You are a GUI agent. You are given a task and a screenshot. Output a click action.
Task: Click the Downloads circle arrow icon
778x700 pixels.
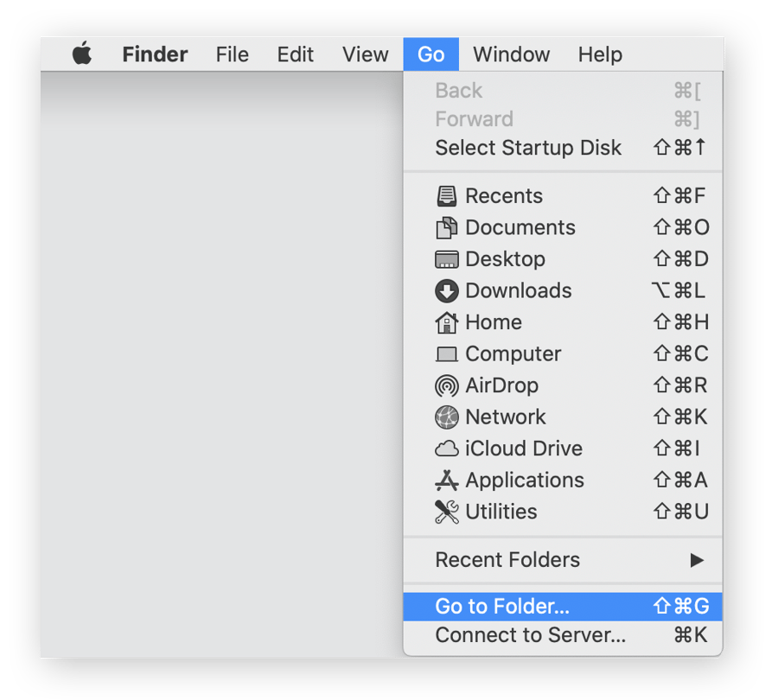(x=446, y=290)
